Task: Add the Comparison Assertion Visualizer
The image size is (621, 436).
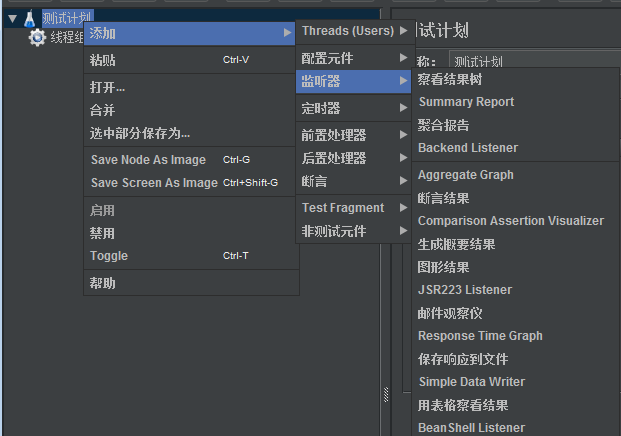Action: [x=516, y=221]
